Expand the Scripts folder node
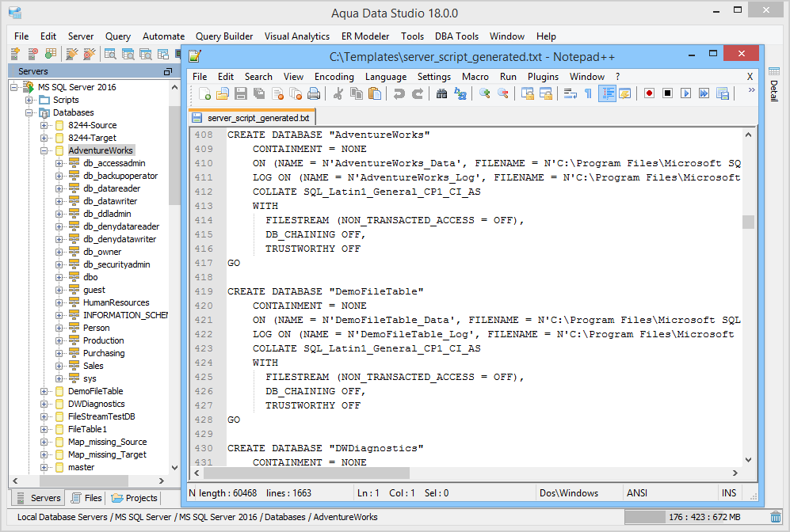 click(x=29, y=100)
